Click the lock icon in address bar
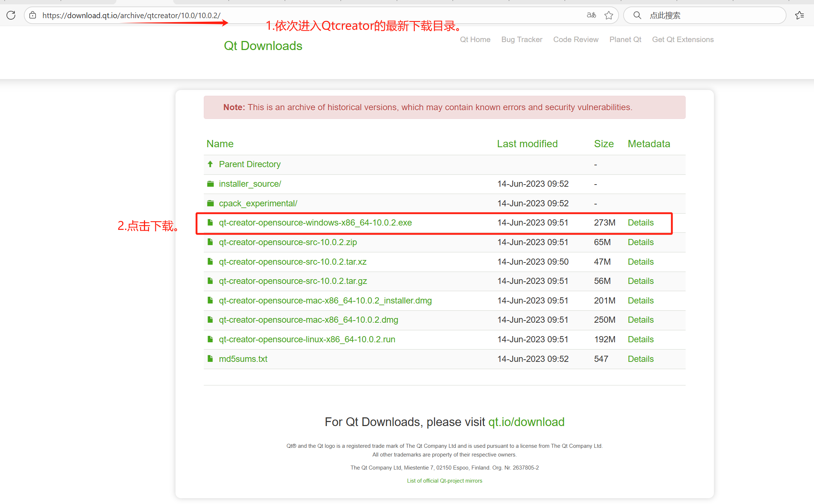This screenshot has height=504, width=814. (32, 15)
